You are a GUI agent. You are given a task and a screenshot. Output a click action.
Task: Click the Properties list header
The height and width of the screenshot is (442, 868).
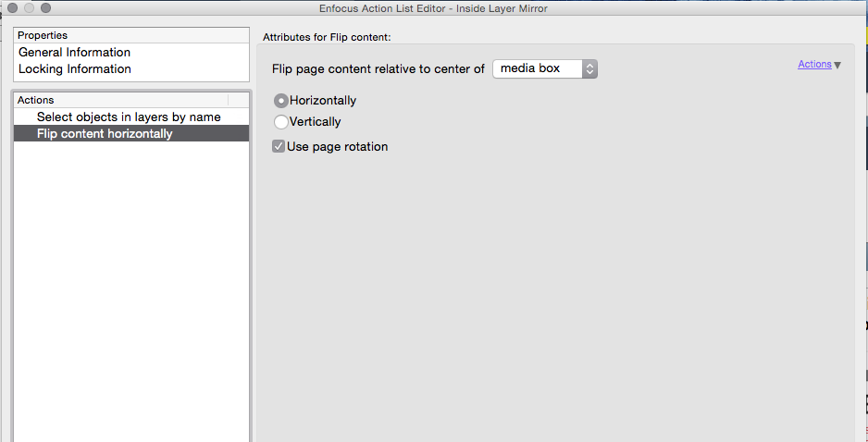click(131, 35)
